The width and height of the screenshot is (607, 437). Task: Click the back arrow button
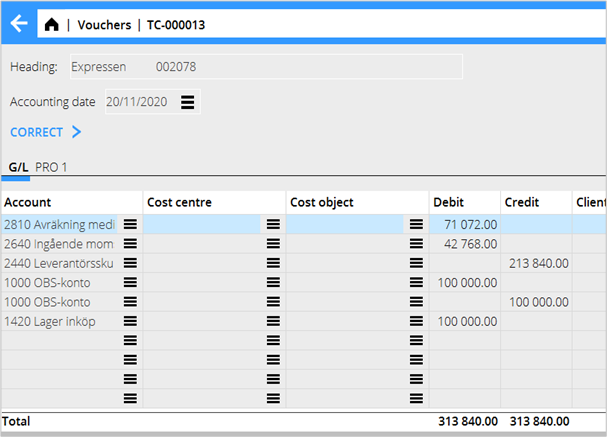(x=18, y=24)
